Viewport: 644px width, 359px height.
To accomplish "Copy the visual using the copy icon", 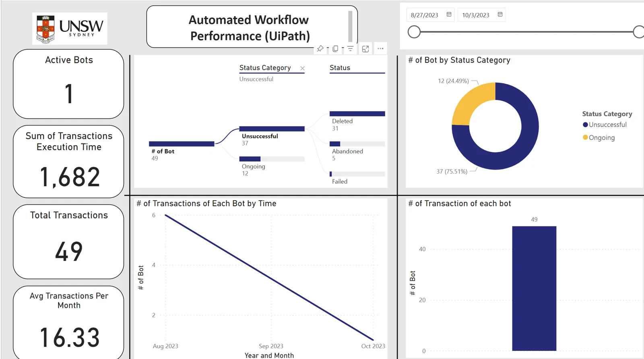I will (335, 49).
